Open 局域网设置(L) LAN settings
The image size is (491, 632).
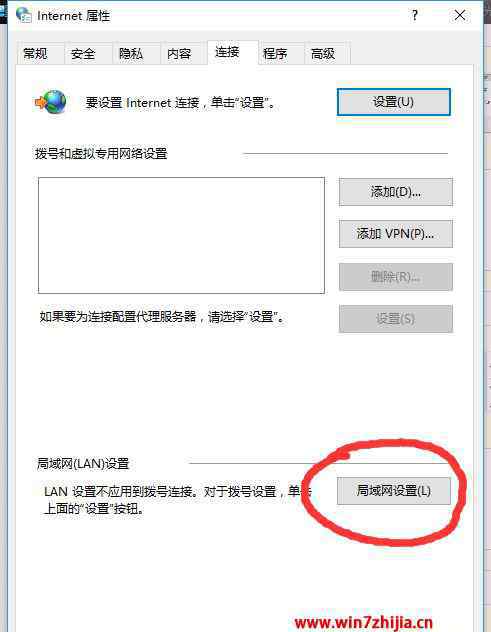pos(393,491)
